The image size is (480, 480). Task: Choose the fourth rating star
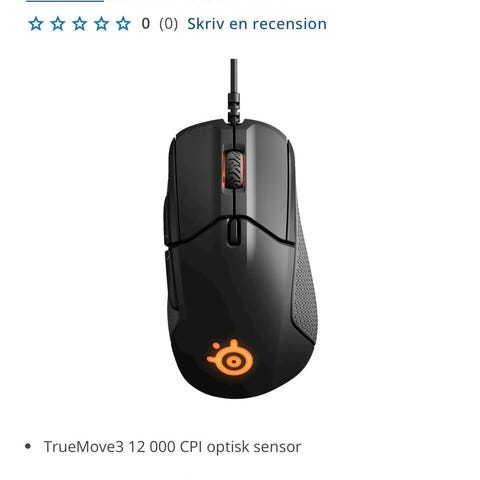pyautogui.click(x=101, y=24)
